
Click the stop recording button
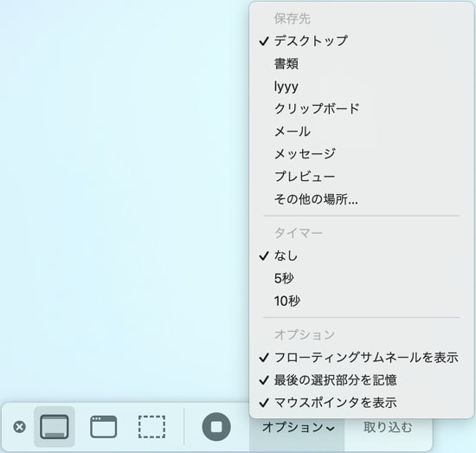click(216, 427)
